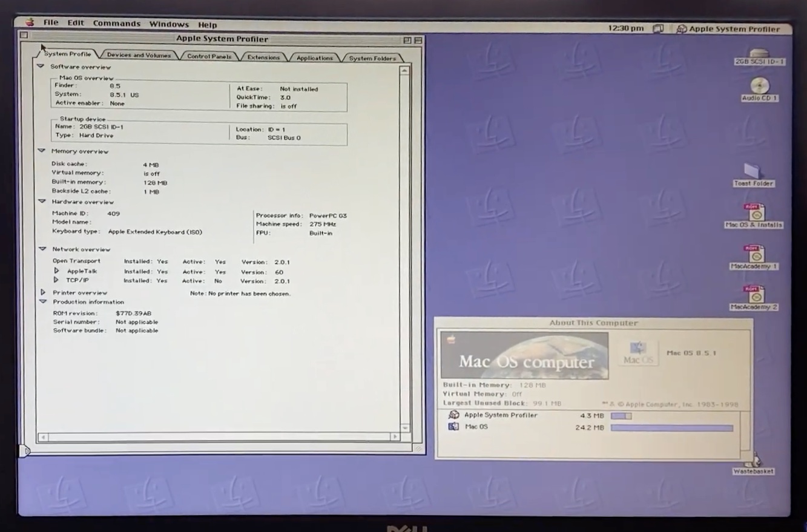The image size is (807, 532).
Task: Click the vertical scrollbar down arrow
Action: 405,428
